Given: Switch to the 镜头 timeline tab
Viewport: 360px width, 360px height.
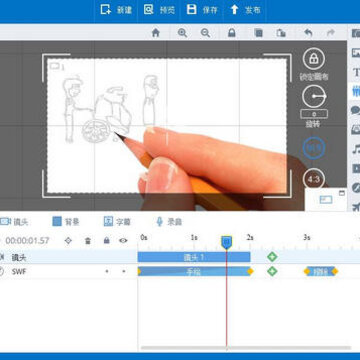Looking at the screenshot, I should click(14, 222).
